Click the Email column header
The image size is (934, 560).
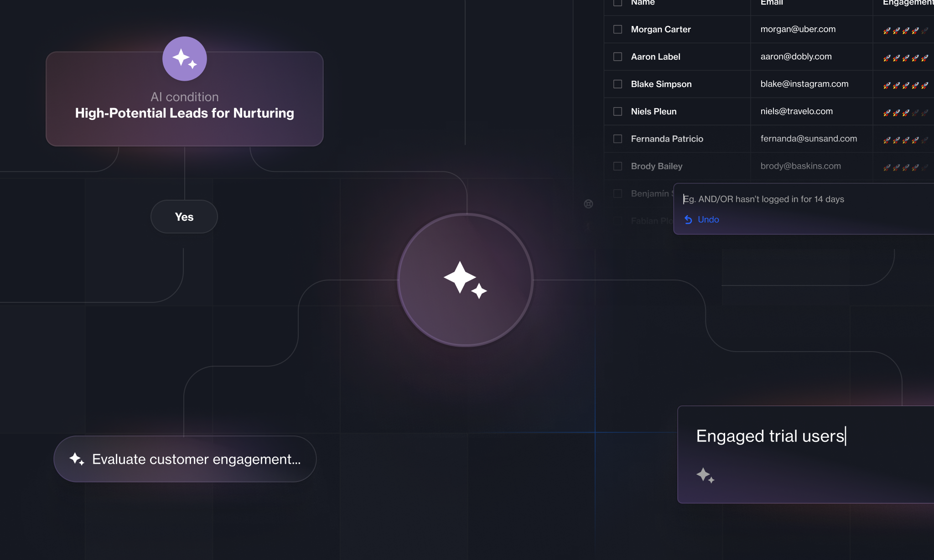(772, 2)
